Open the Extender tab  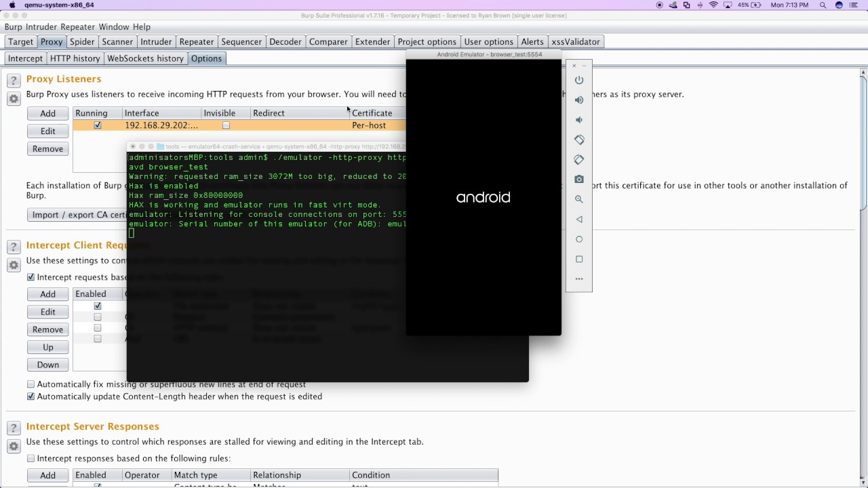point(373,42)
